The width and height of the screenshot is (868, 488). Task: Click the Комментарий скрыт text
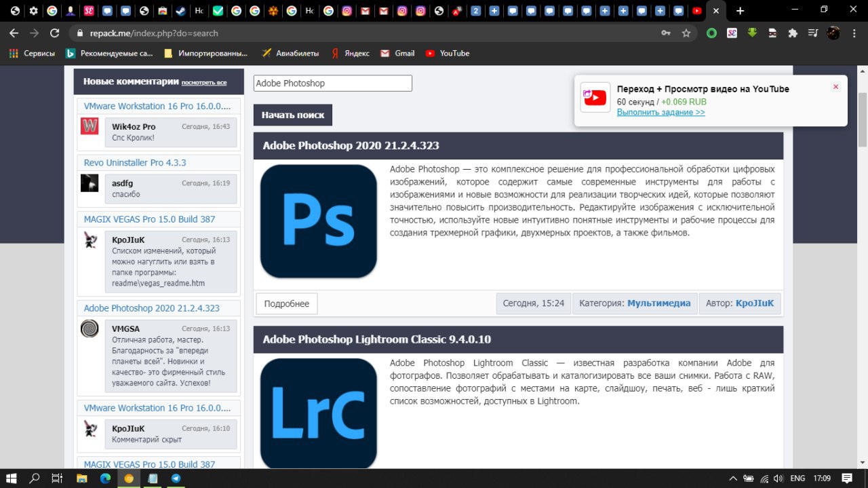coord(147,440)
